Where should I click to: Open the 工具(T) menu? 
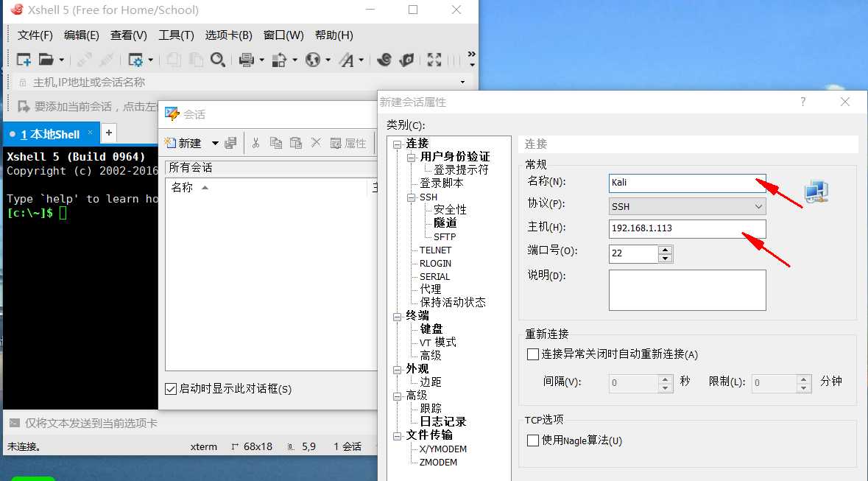coord(176,35)
